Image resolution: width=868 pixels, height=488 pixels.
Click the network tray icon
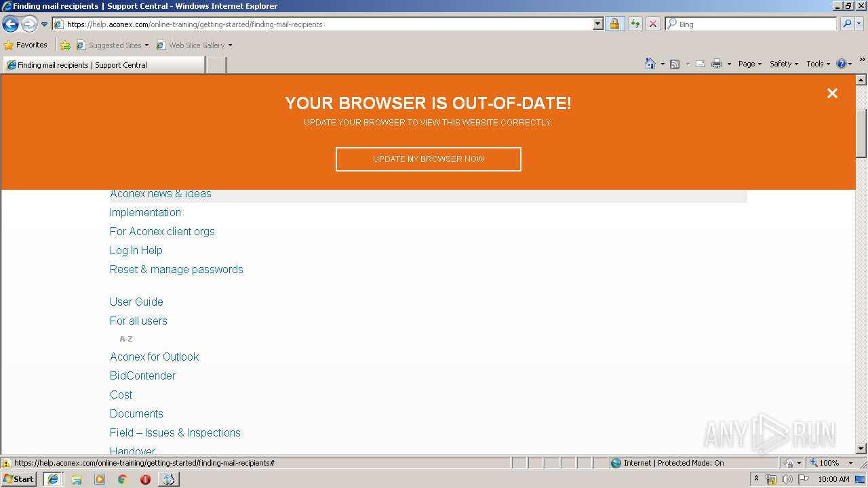(x=771, y=479)
